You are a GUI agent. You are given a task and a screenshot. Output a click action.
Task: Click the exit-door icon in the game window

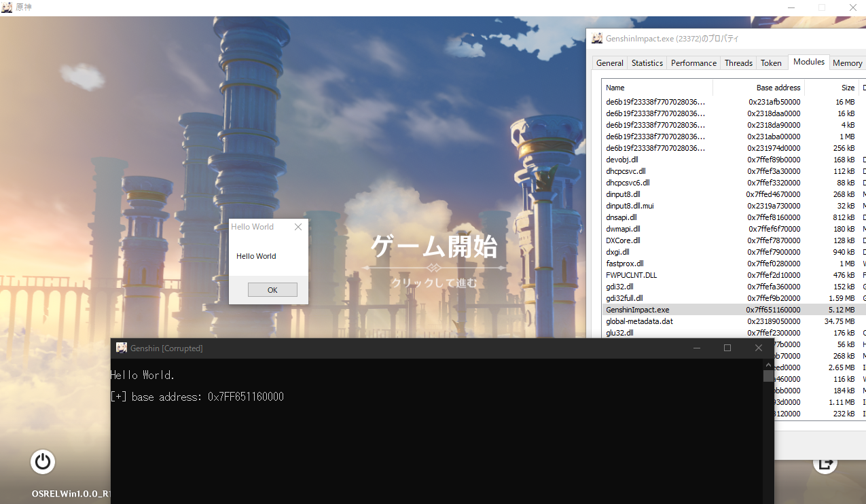pyautogui.click(x=825, y=464)
